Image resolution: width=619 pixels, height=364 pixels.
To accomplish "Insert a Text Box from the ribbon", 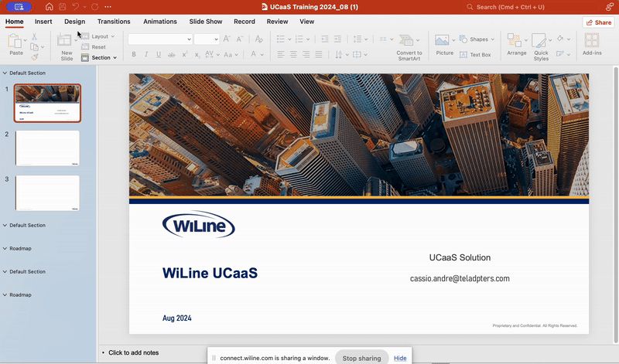I will 475,55.
